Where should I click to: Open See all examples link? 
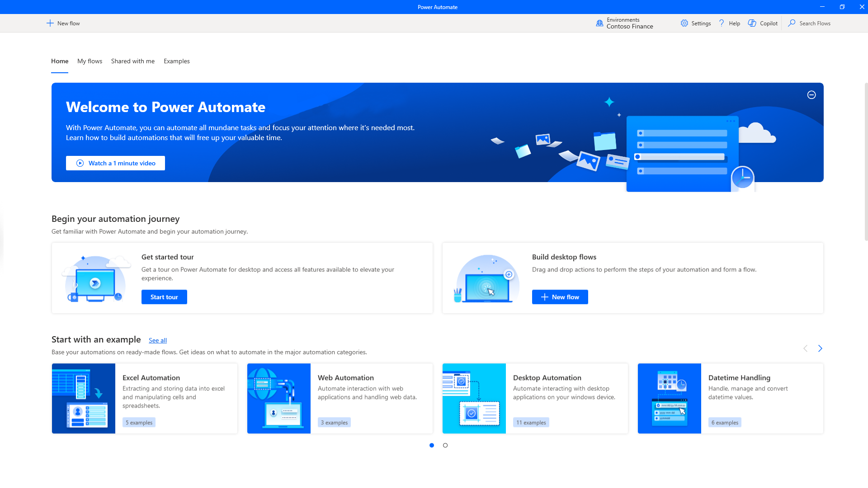tap(157, 340)
